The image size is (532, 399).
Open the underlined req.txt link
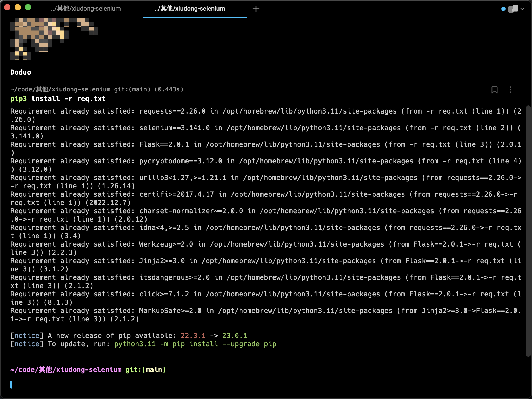tap(91, 98)
